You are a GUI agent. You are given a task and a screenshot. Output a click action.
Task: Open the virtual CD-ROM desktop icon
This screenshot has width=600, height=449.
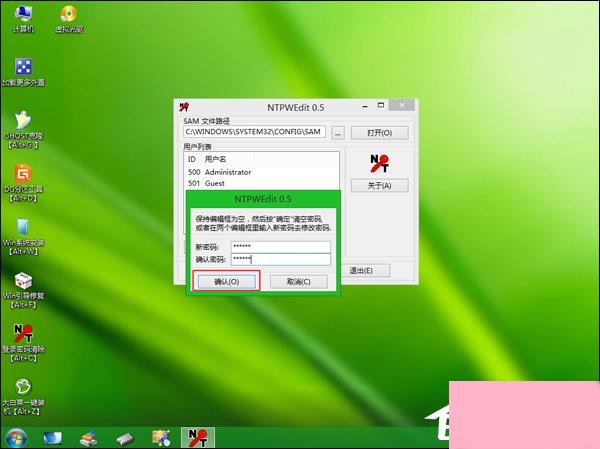69,19
